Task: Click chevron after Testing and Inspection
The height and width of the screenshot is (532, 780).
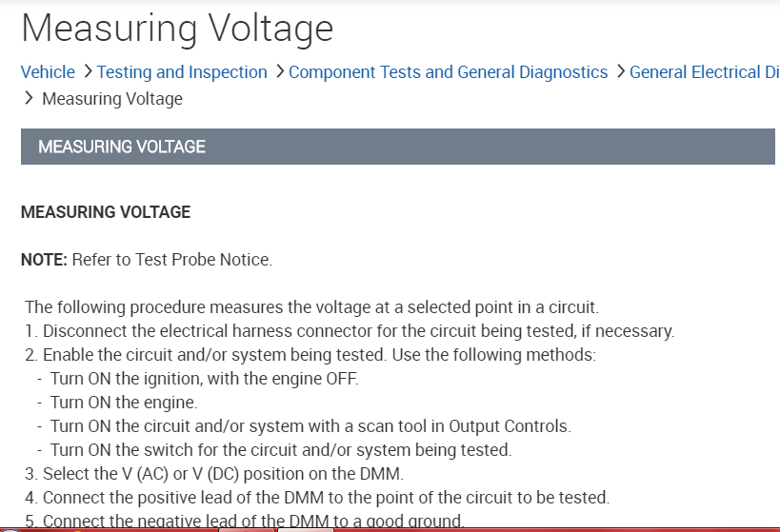Action: pos(279,71)
